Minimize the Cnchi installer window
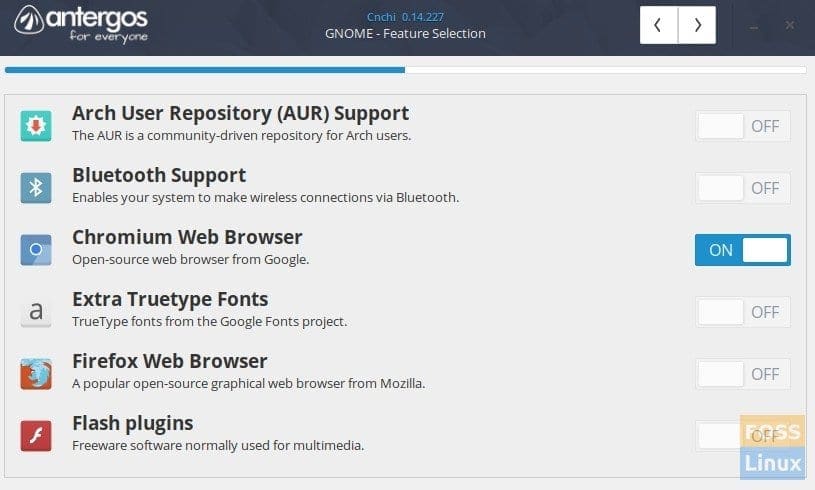Screen dimensions: 815x490 (x=754, y=25)
